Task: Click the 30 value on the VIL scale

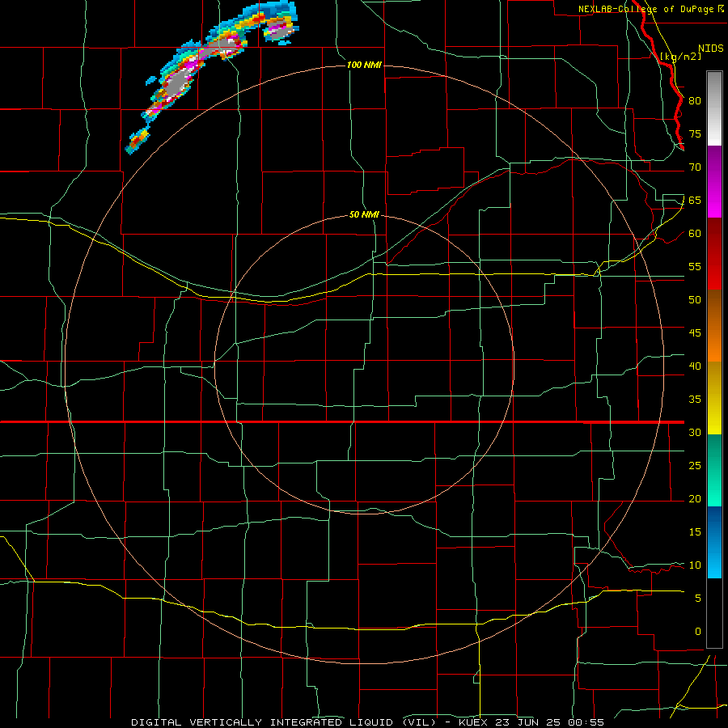Action: point(695,432)
